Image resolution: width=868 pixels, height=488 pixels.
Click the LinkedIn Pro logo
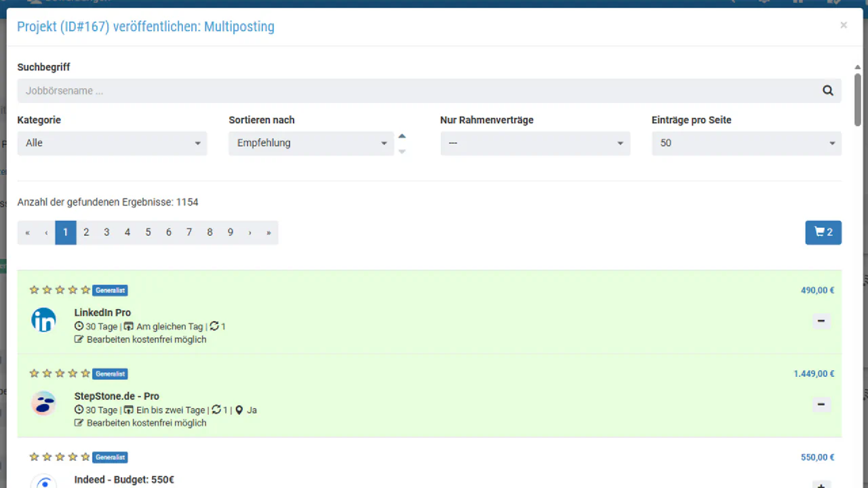[43, 319]
